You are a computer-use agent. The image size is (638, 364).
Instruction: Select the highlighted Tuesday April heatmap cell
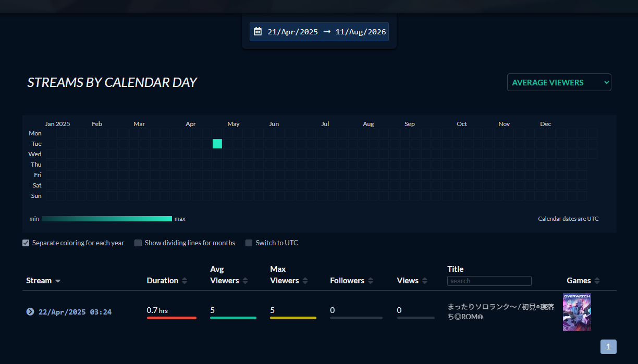pos(217,144)
